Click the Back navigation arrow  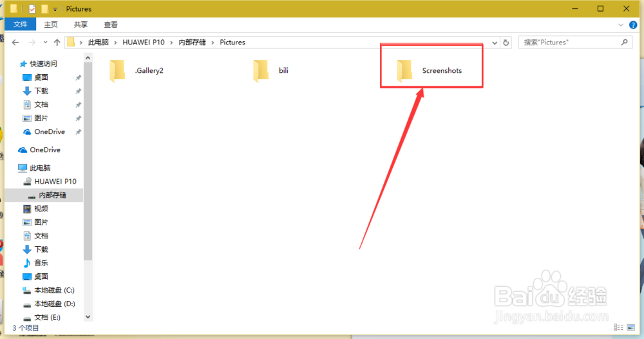(15, 43)
